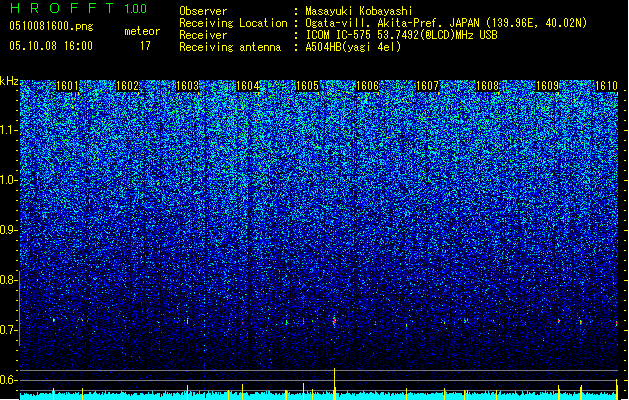Click the 1.0 kHz axis label
Viewport: 629px width, 400px height.
pyautogui.click(x=9, y=180)
